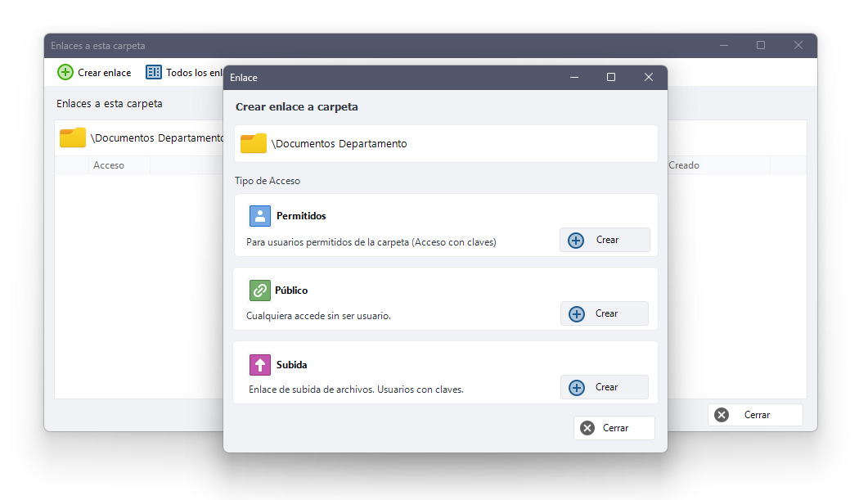Click the yellow folder icon in Enlace dialog
868x500 pixels.
tap(253, 143)
